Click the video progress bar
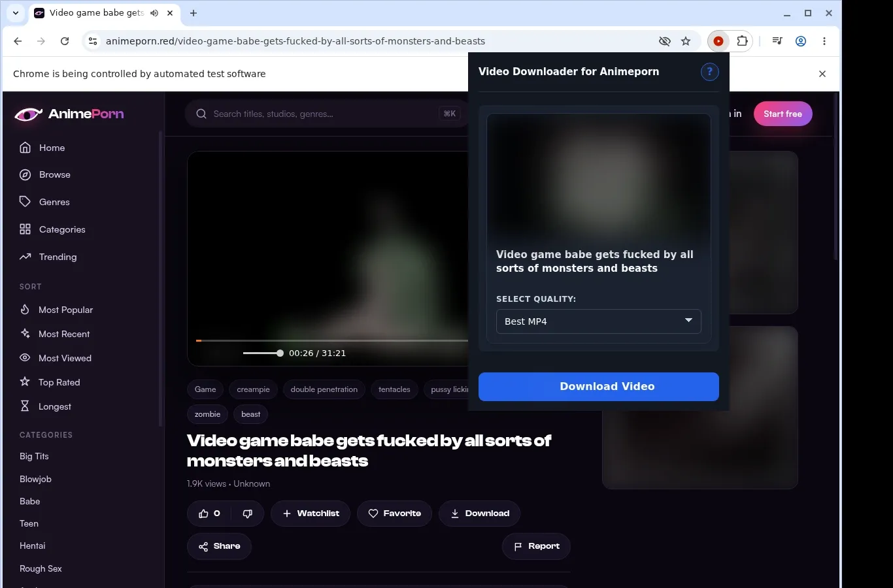This screenshot has width=893, height=588. click(x=332, y=340)
